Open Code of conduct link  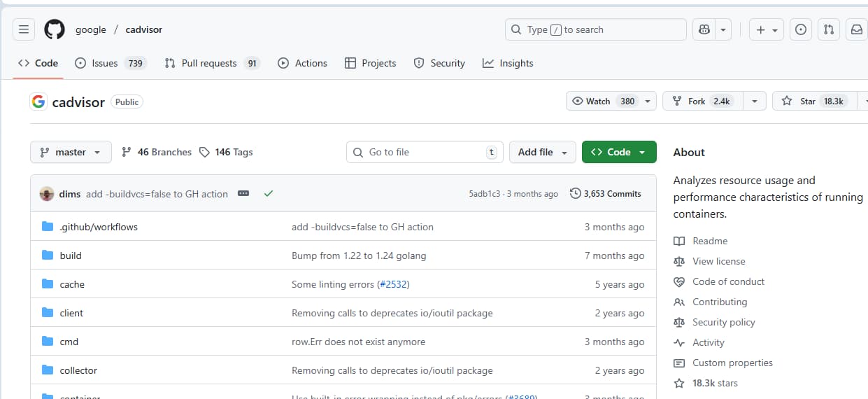click(720, 281)
